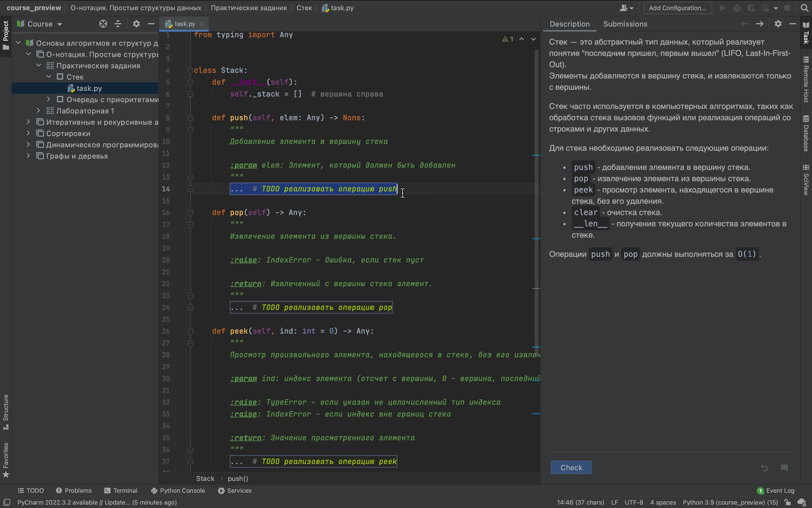
Task: Click the reset task undo icon
Action: 764,468
